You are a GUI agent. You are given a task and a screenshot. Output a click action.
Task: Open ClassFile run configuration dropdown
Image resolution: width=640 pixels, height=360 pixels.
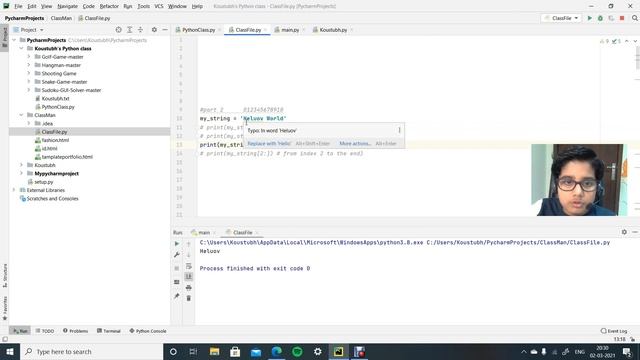click(562, 18)
